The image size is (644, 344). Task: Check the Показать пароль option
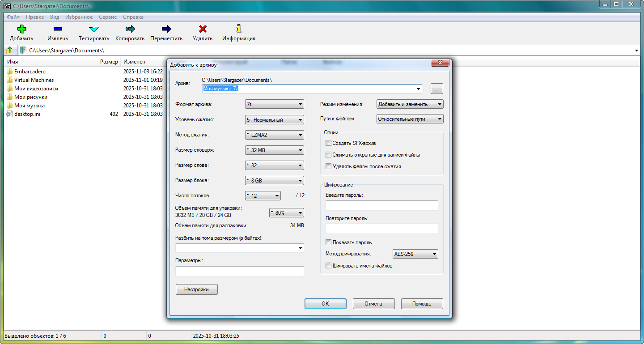329,242
